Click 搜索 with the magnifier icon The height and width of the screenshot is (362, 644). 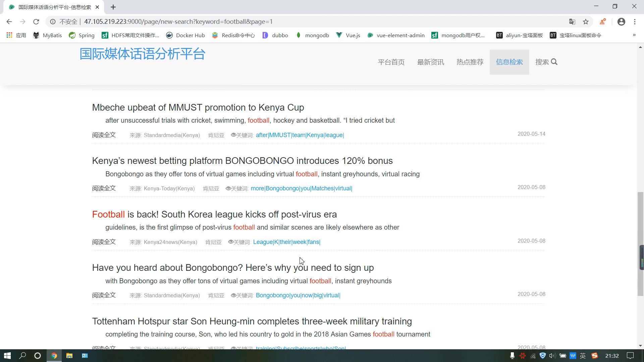(x=546, y=62)
